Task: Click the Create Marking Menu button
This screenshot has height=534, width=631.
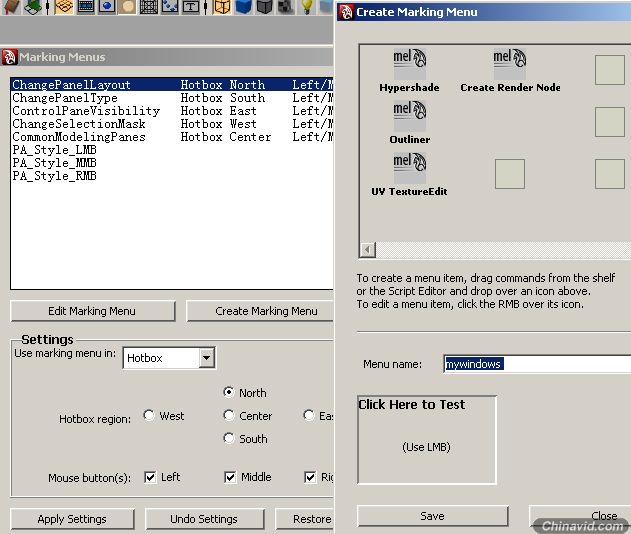Action: point(260,311)
